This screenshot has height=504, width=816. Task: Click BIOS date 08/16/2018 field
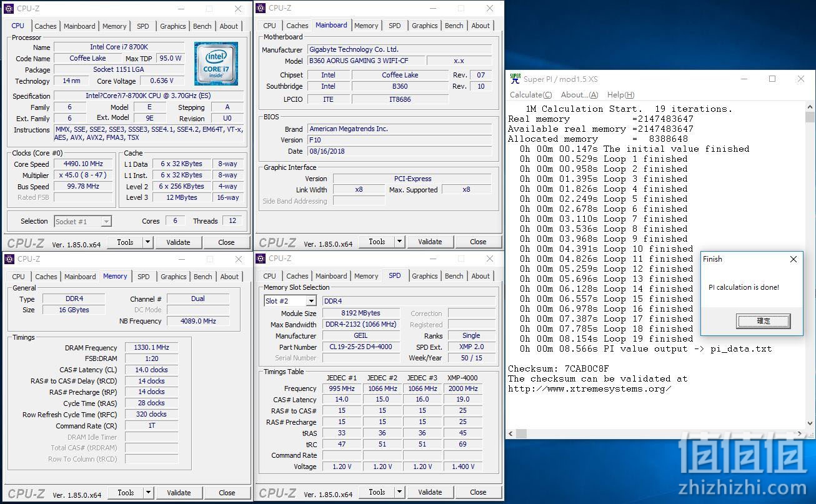point(399,151)
